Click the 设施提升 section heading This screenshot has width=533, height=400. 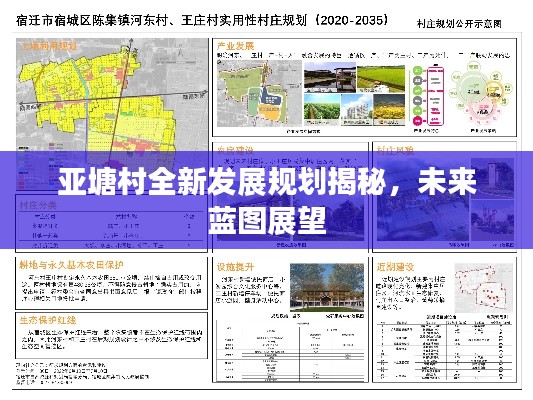(x=235, y=267)
